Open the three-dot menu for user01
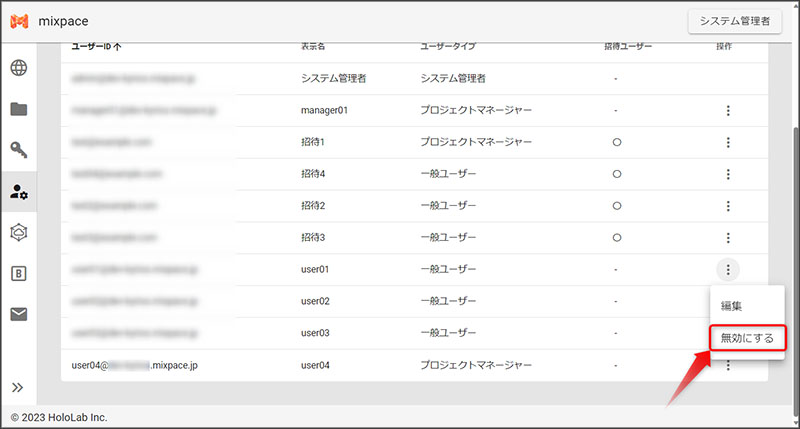 [728, 269]
